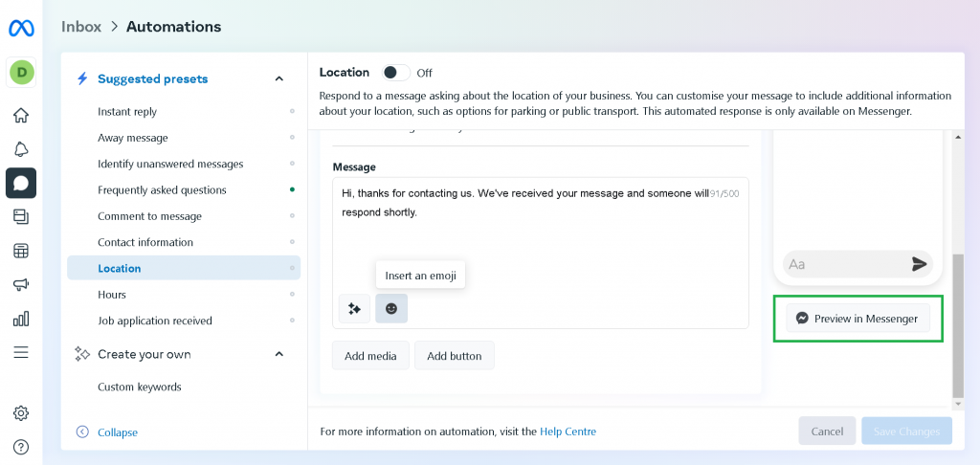Image resolution: width=980 pixels, height=465 pixels.
Task: Collapse the left sidebar panel
Action: coord(107,432)
